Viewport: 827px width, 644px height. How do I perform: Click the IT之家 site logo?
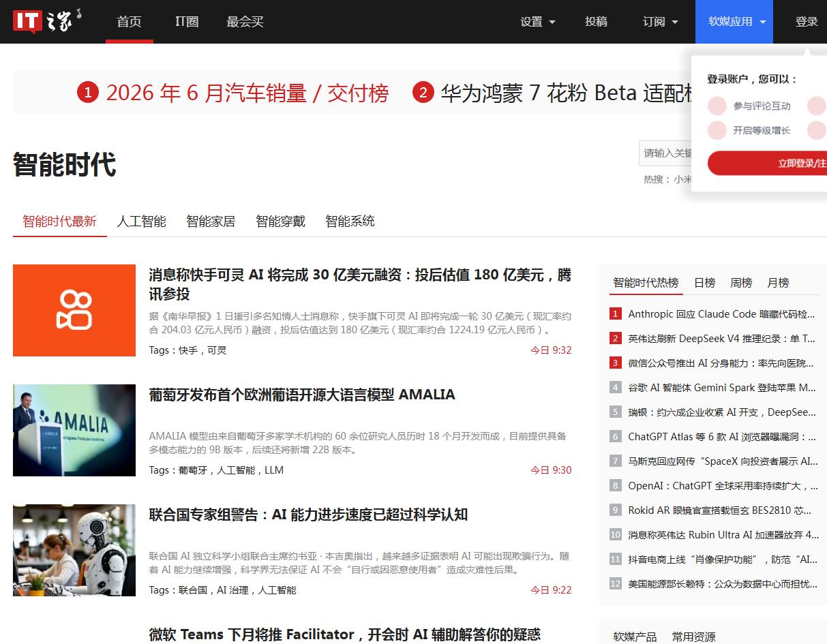[x=47, y=21]
